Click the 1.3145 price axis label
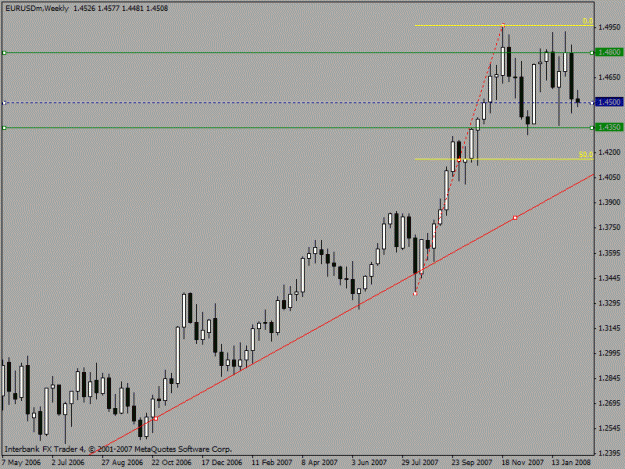 click(610, 328)
